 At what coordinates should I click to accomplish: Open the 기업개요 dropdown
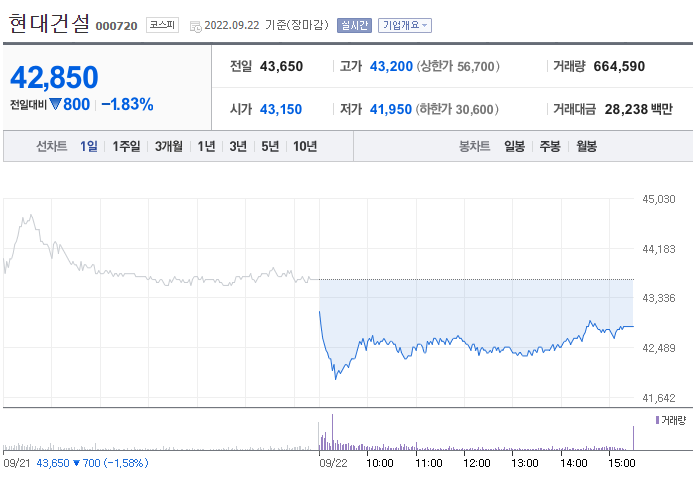tap(405, 25)
